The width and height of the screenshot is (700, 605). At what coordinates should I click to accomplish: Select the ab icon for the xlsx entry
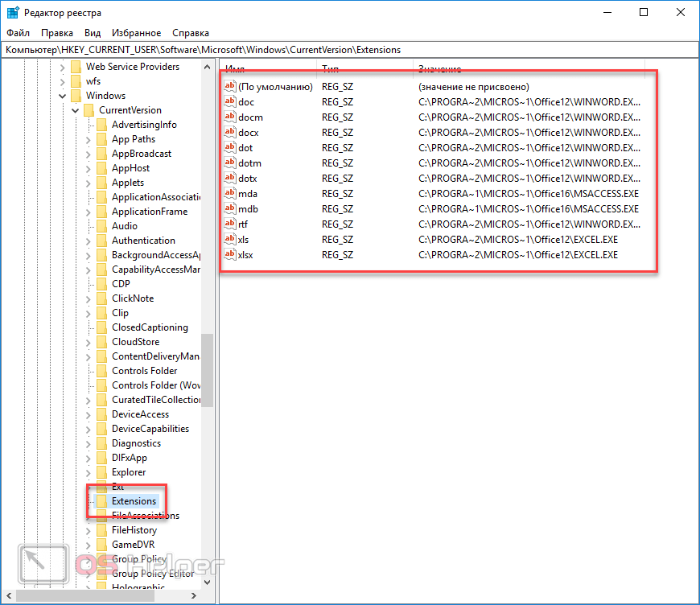pyautogui.click(x=230, y=255)
